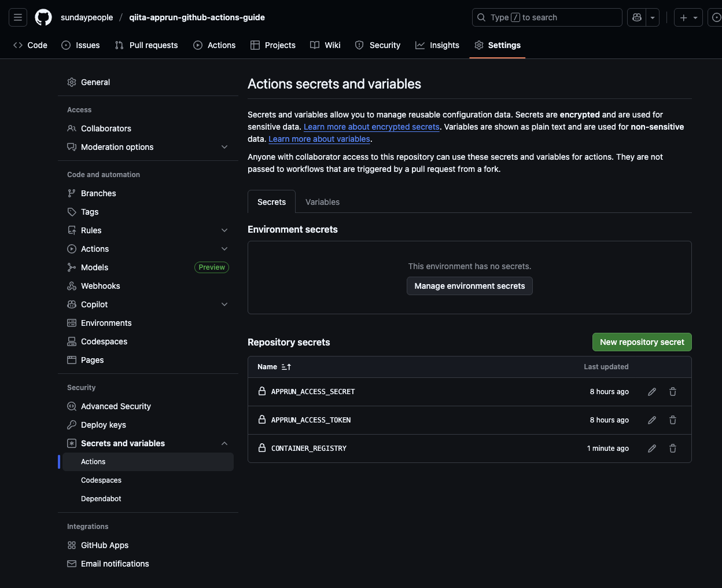The image size is (722, 588).
Task: Collapse the Secrets and variables section
Action: pos(224,443)
